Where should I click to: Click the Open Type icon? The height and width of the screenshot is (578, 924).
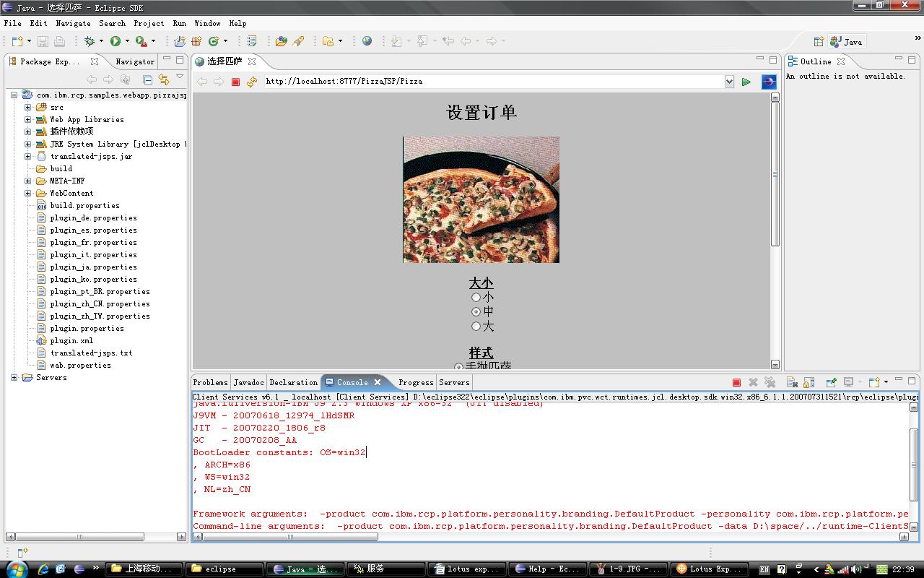[x=282, y=42]
